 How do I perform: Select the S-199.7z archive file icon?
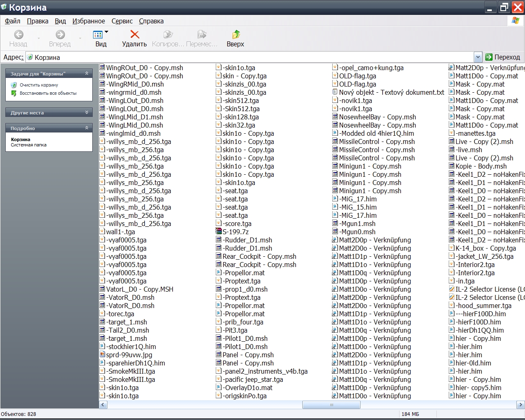[219, 232]
